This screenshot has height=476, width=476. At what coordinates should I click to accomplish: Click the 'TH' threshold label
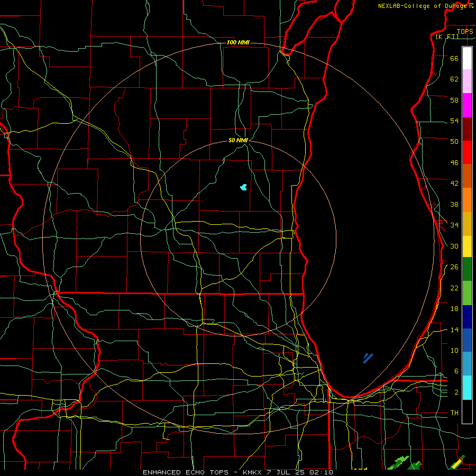[454, 413]
